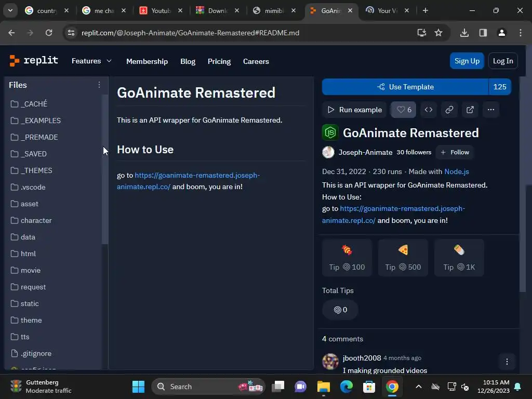Click the Replit logo

point(34,61)
